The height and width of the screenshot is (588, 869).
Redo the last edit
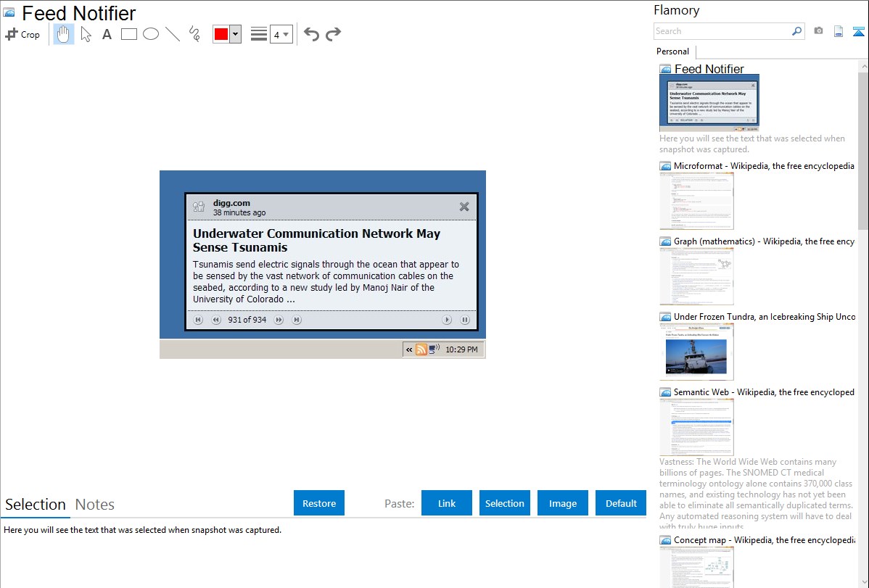pos(333,34)
